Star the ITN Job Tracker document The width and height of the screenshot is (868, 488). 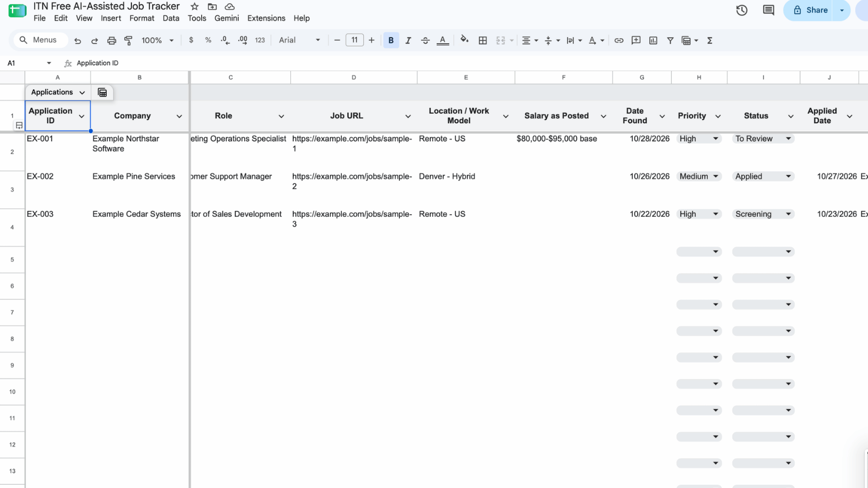[195, 7]
